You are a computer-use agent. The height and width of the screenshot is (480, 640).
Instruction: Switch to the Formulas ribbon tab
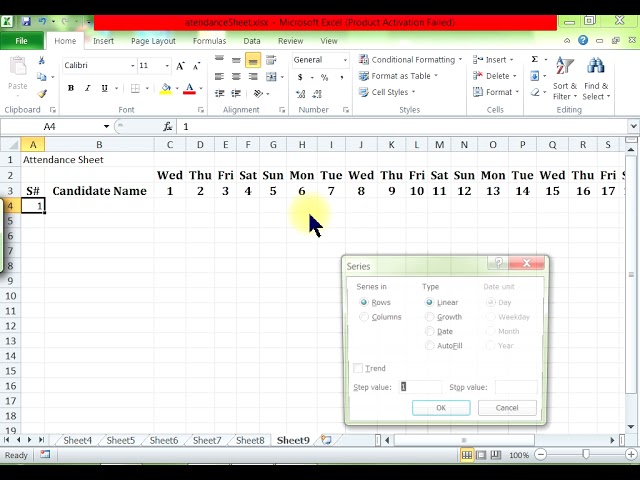pos(209,41)
